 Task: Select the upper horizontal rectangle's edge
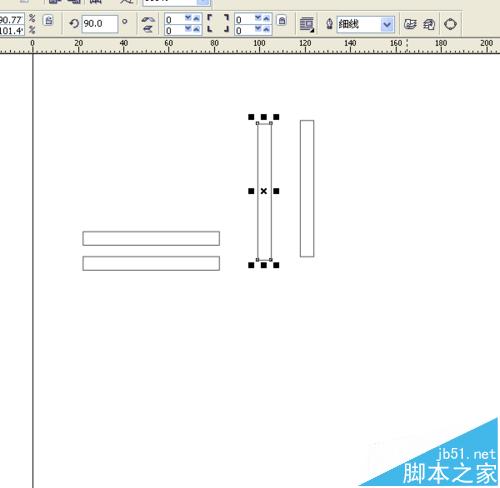(151, 231)
